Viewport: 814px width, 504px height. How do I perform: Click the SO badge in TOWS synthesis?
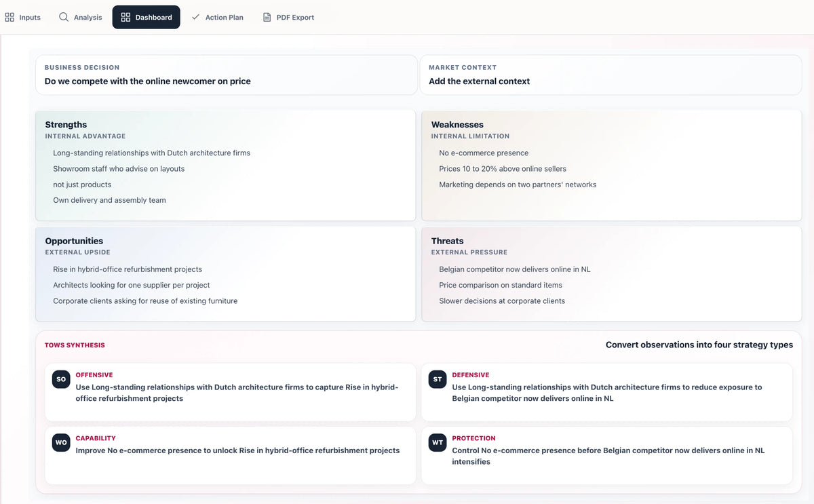coord(61,379)
